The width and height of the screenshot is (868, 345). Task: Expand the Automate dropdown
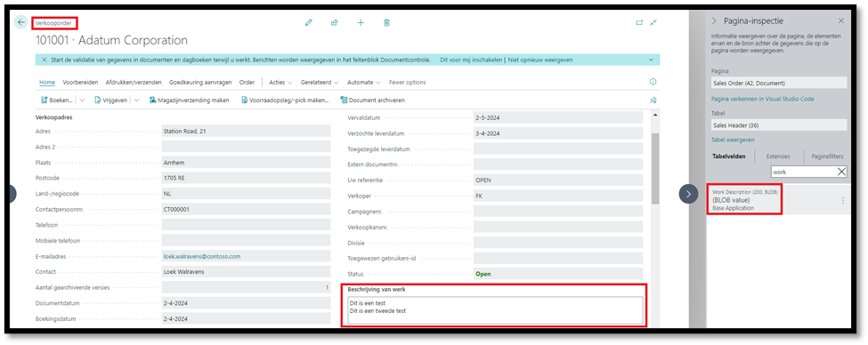point(364,82)
